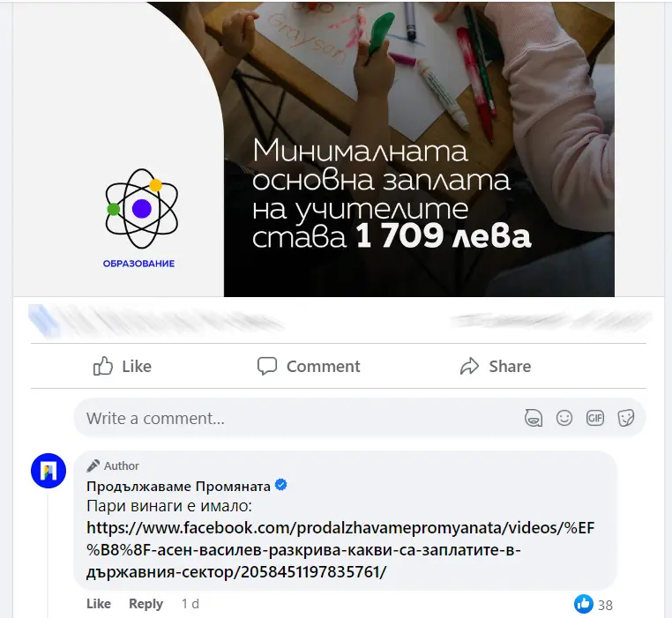Click the verified badge next to Продължаваме Промяната
This screenshot has width=672, height=618.
point(281,485)
